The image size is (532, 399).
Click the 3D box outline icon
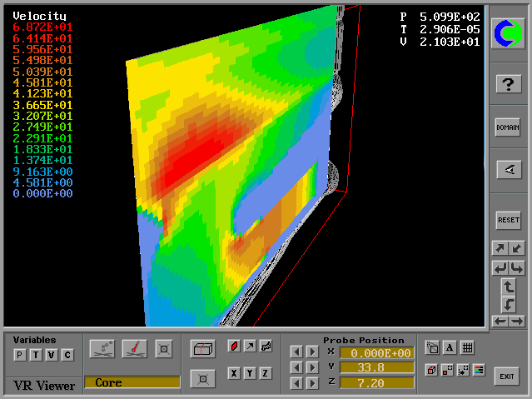(x=202, y=348)
